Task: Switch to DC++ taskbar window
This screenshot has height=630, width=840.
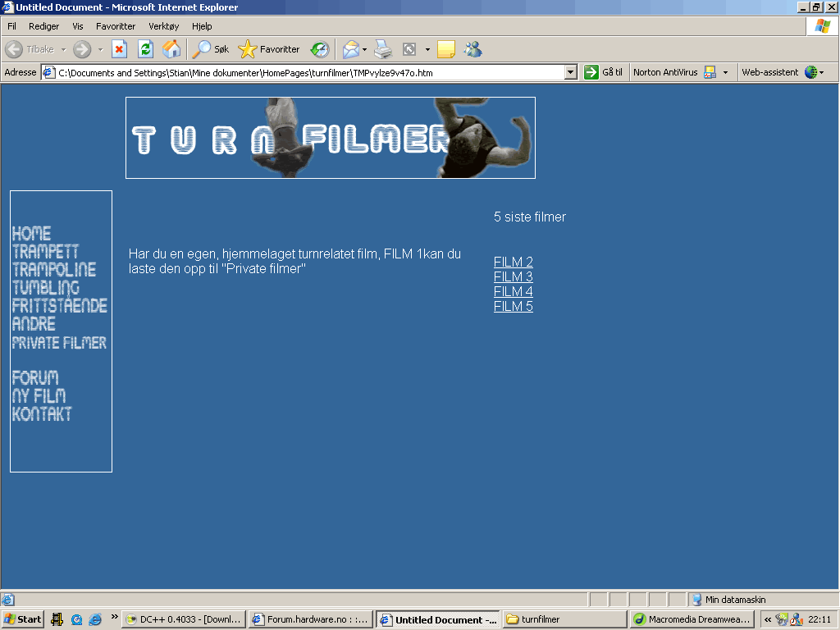Action: (184, 619)
